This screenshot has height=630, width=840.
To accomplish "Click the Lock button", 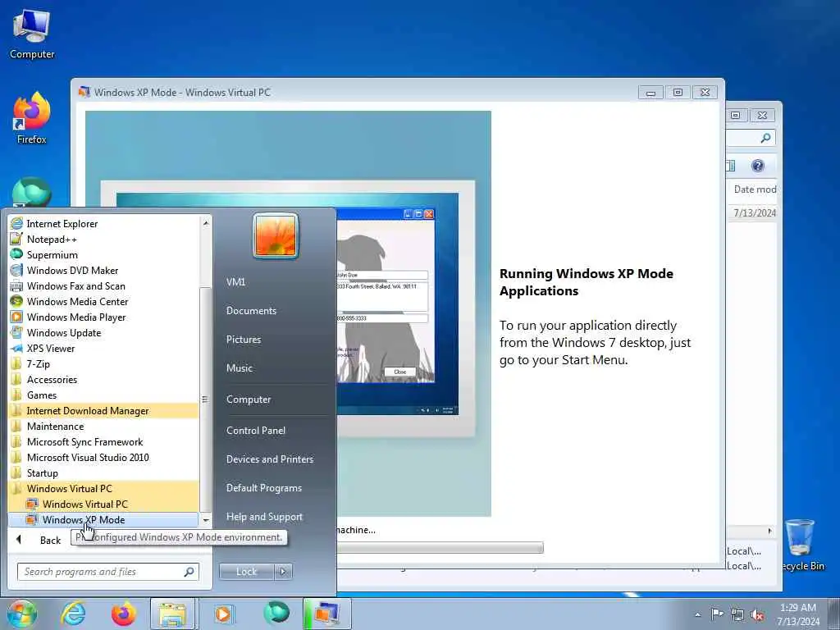I will (x=246, y=572).
